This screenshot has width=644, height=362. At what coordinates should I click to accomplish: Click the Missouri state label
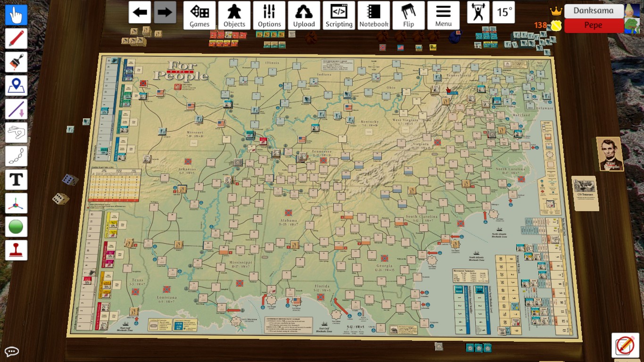coord(195,132)
